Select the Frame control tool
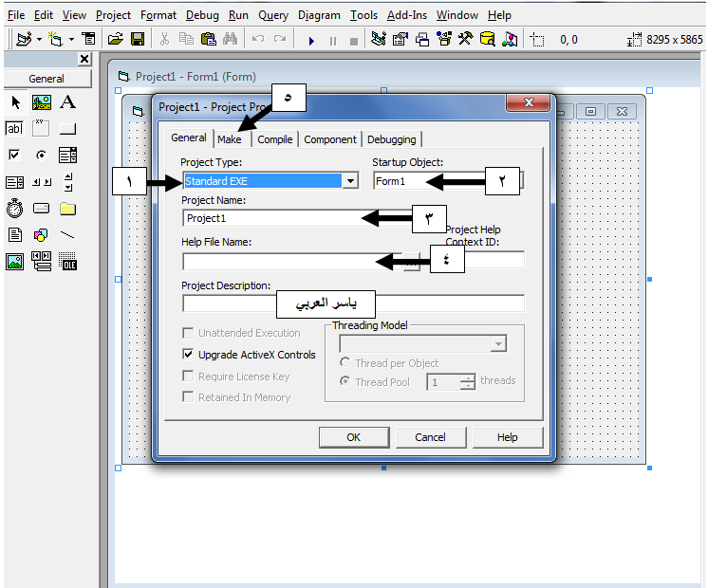 (41, 129)
